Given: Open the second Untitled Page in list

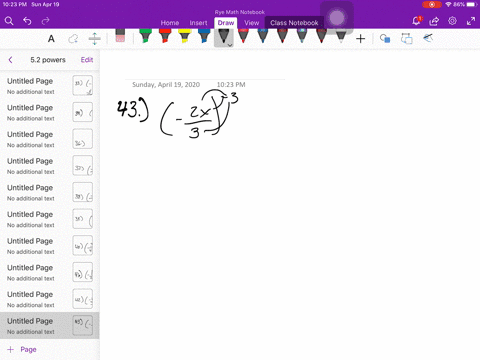Looking at the screenshot, I should pos(50,112).
